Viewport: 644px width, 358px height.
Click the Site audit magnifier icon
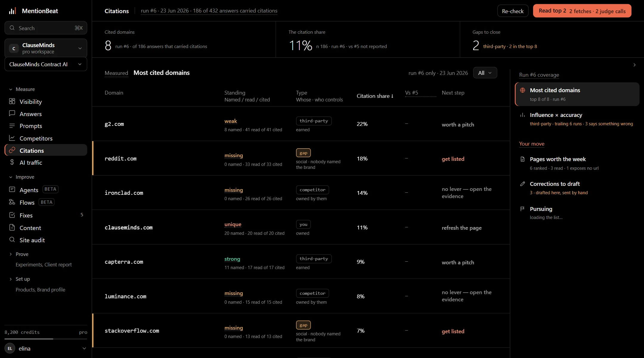coord(12,240)
